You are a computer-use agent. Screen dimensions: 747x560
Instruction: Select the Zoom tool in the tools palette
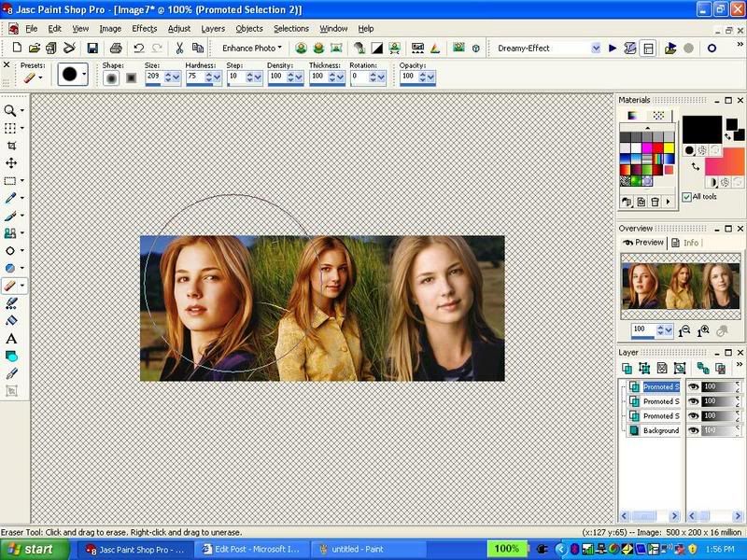point(11,110)
